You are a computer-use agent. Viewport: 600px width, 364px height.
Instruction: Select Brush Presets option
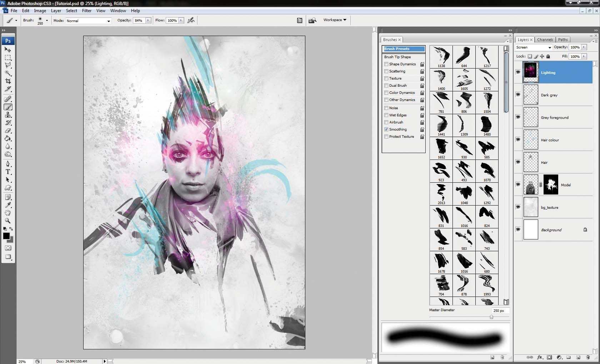pos(404,49)
